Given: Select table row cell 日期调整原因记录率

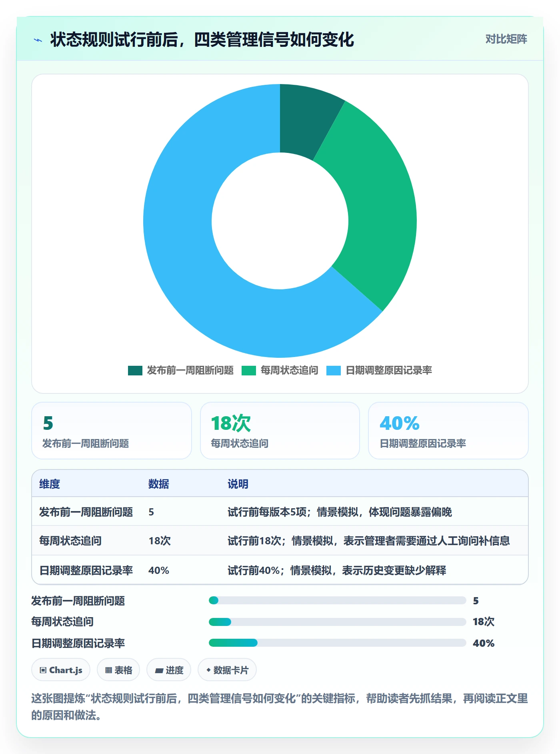Looking at the screenshot, I should [x=86, y=570].
